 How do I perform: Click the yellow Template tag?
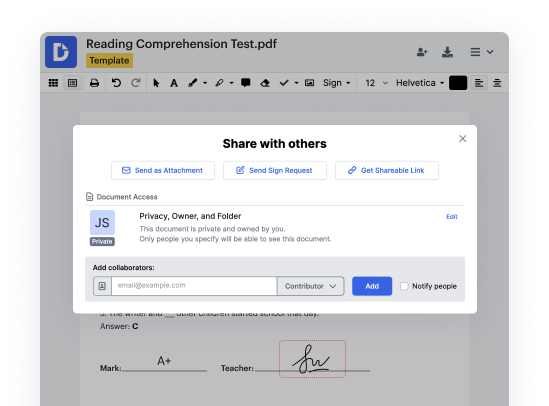[x=109, y=61]
